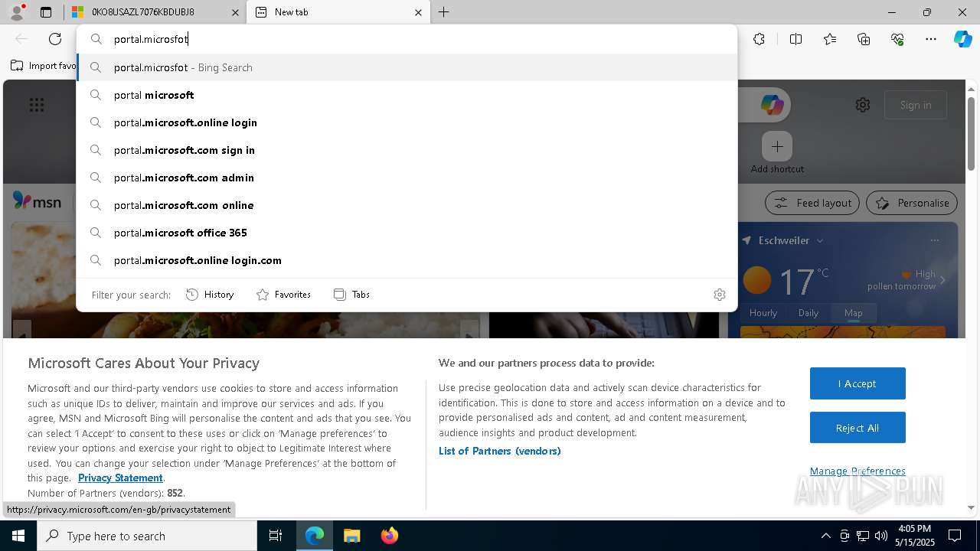Open the Favorites star icon in toolbar
Screen dimensions: 980x551
click(x=830, y=39)
